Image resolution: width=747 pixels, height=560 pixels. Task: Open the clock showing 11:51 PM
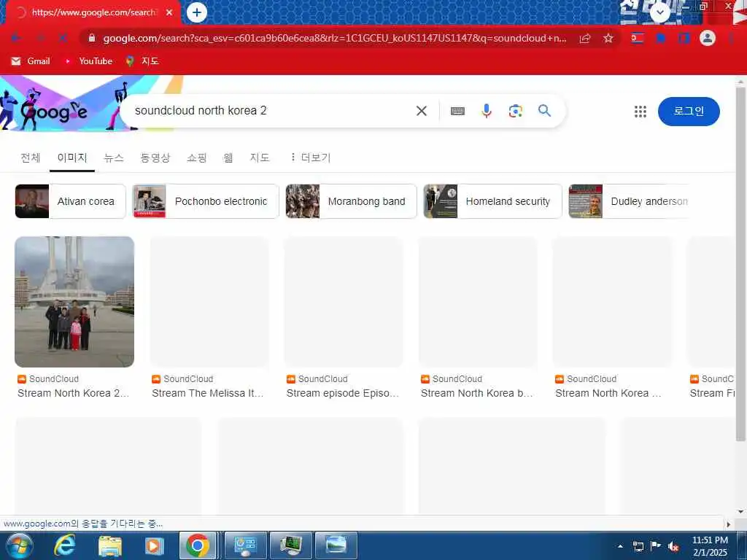click(x=710, y=545)
